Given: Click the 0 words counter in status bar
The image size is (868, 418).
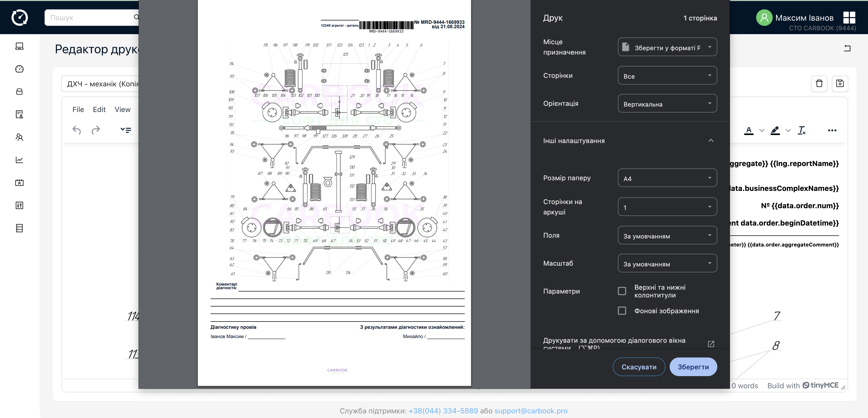Looking at the screenshot, I should pyautogui.click(x=745, y=386).
